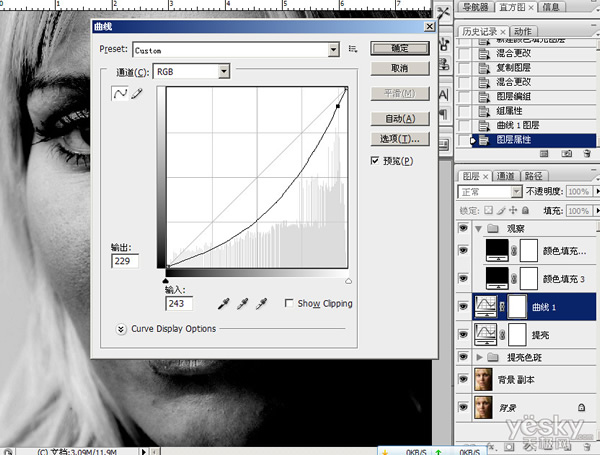
Task: Hide the 颜色填充 3 layer eye
Action: [463, 278]
